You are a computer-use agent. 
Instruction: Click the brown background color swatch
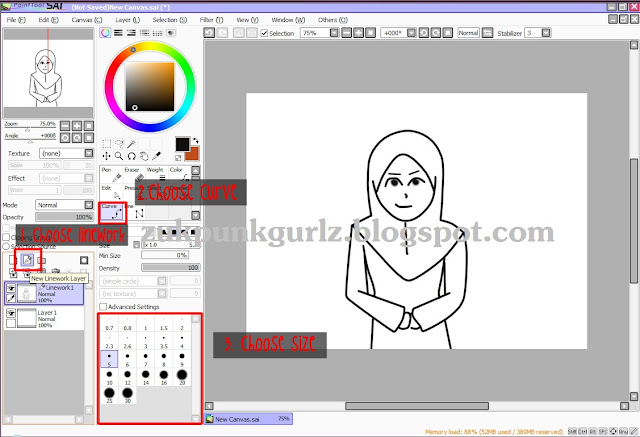point(193,155)
